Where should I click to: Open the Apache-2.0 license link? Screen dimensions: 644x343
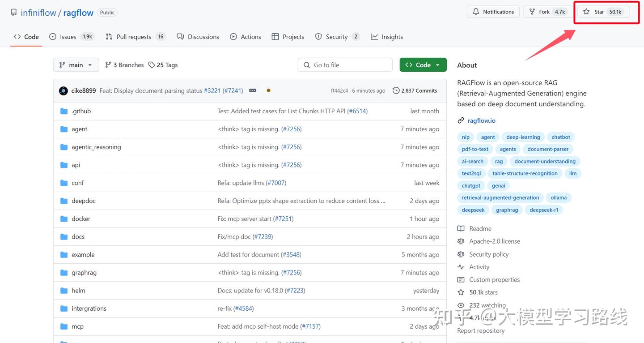click(494, 241)
